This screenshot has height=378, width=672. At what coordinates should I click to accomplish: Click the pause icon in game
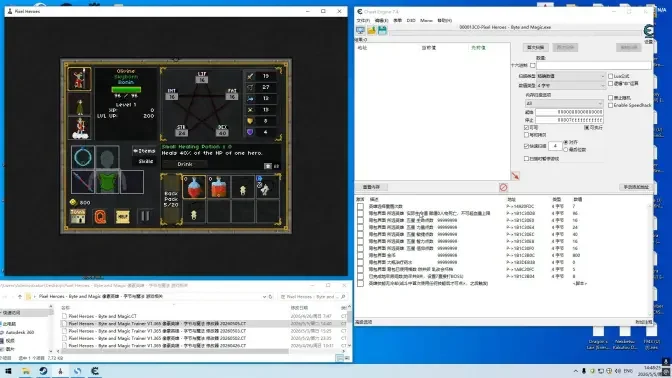point(145,216)
